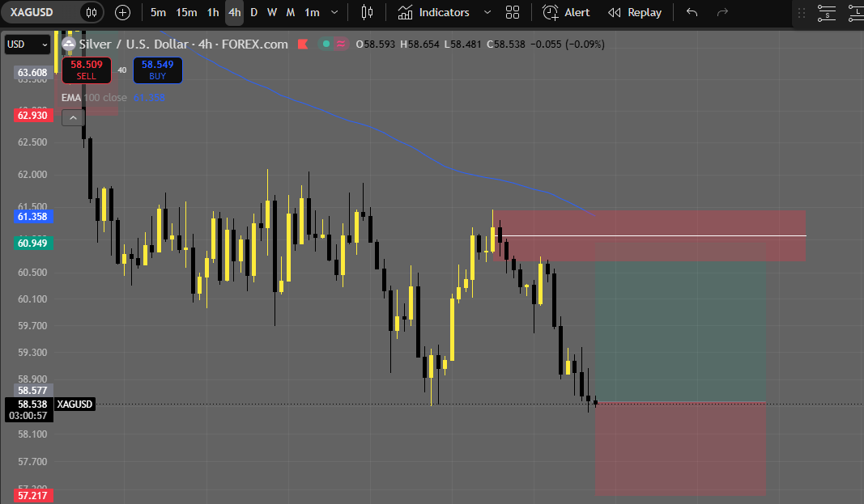Screen dimensions: 864x504
Task: Start bar Replay mode
Action: (635, 12)
